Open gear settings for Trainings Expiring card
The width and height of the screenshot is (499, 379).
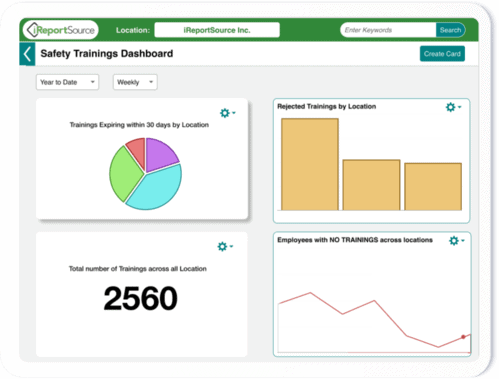coord(228,113)
